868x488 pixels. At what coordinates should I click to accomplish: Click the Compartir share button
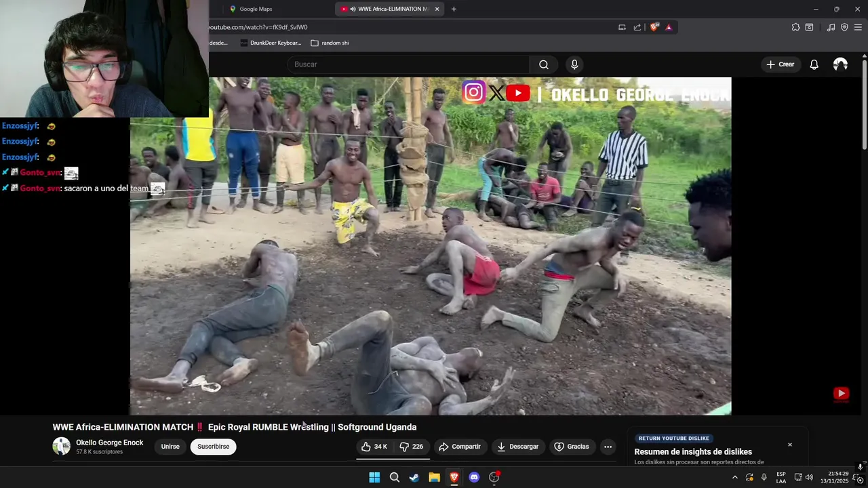pyautogui.click(x=460, y=447)
